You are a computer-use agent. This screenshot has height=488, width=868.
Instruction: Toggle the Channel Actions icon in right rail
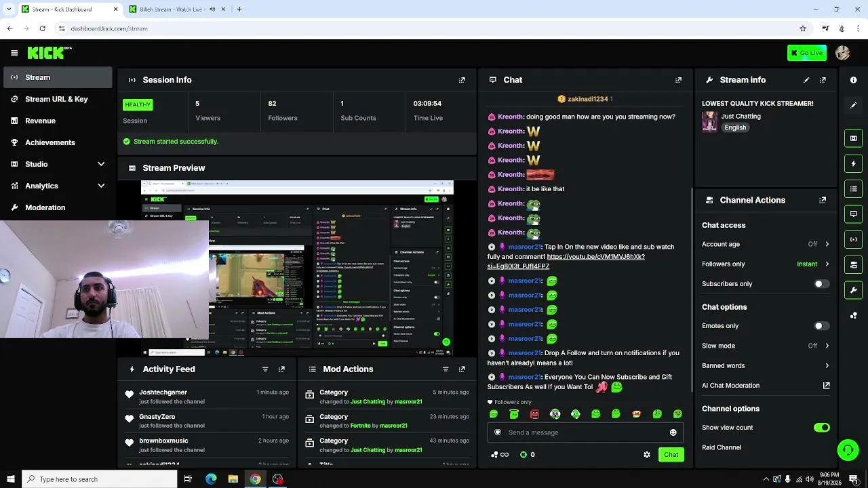click(x=853, y=264)
